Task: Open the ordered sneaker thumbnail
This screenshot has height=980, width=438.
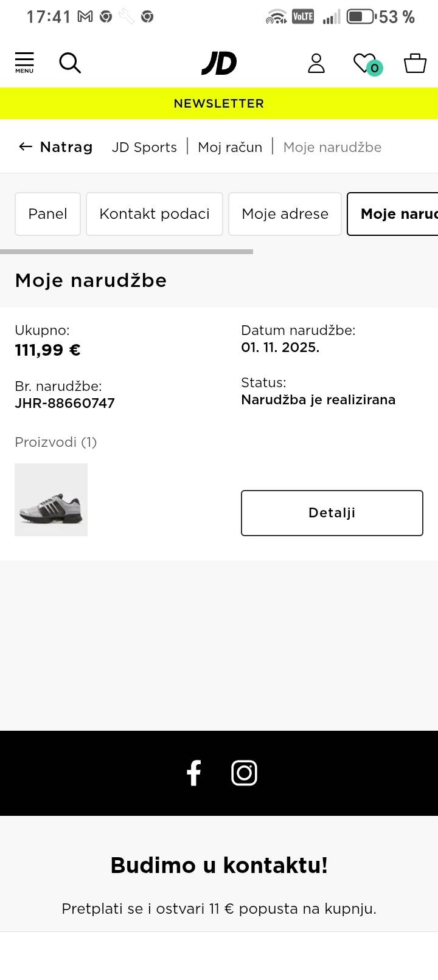Action: [51, 500]
